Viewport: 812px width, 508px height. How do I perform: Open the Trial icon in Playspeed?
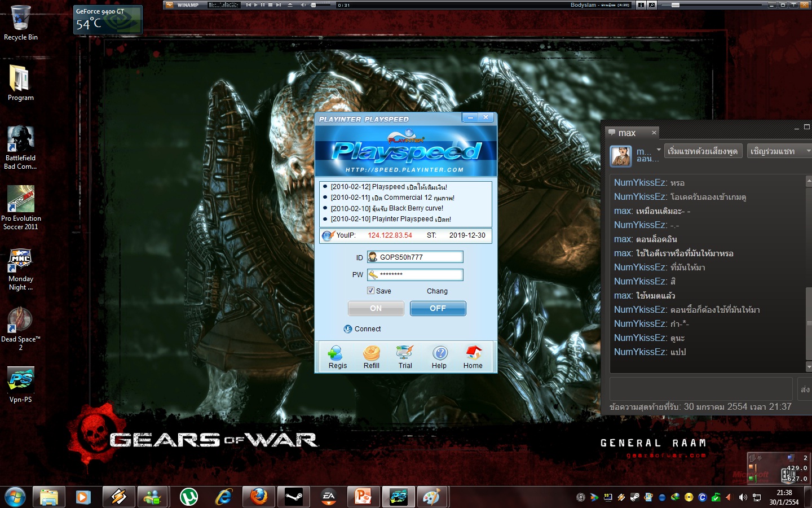click(405, 357)
